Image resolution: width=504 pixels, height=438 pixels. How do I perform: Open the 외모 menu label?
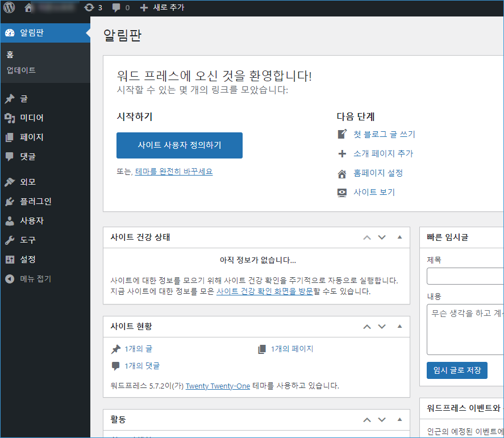(28, 182)
